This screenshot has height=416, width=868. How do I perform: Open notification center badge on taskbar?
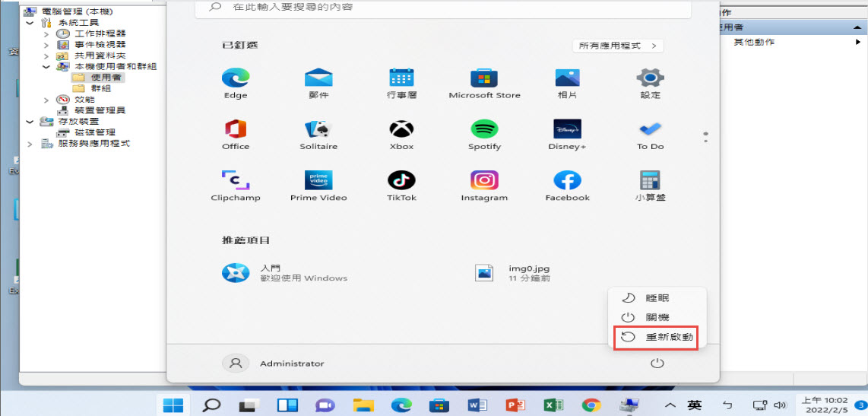(861, 405)
